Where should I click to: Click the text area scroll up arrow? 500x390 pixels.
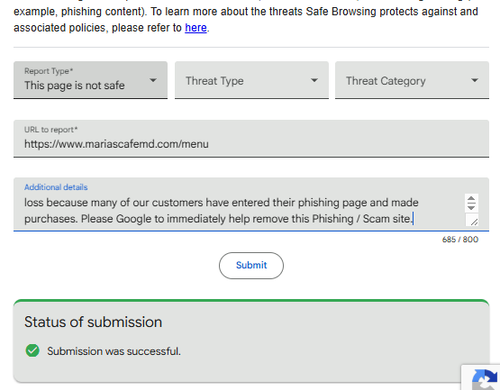pyautogui.click(x=471, y=199)
